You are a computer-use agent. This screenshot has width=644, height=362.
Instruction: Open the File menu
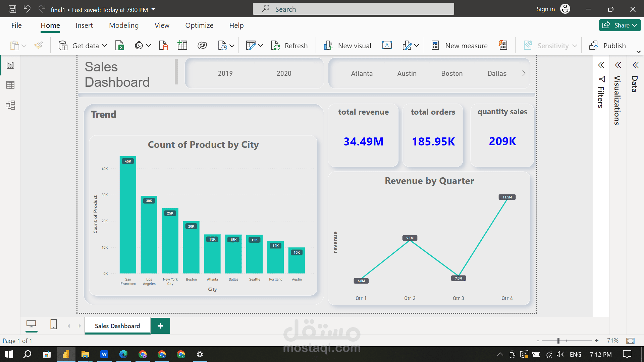click(16, 25)
